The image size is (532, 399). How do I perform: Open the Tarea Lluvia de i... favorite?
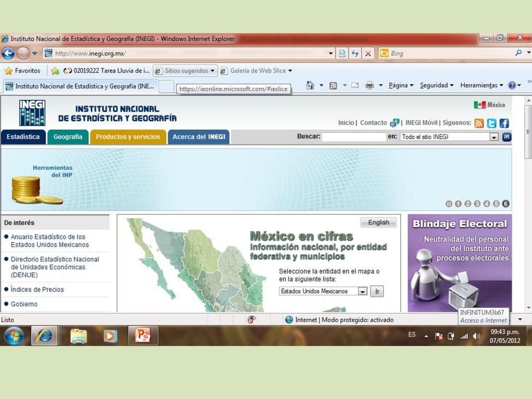tap(107, 71)
